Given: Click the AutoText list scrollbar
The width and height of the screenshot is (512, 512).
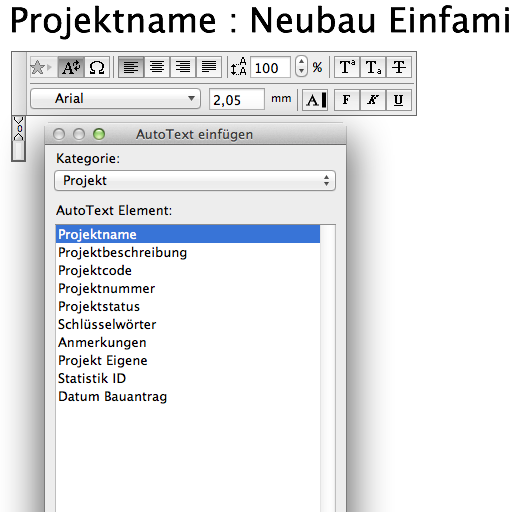Looking at the screenshot, I should click(x=328, y=368).
